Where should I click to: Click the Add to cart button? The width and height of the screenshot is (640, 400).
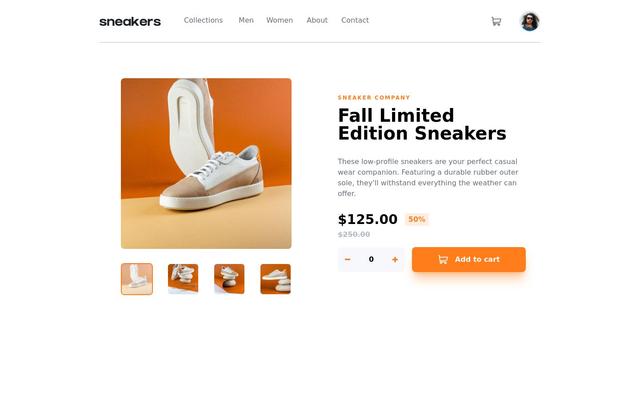469,260
